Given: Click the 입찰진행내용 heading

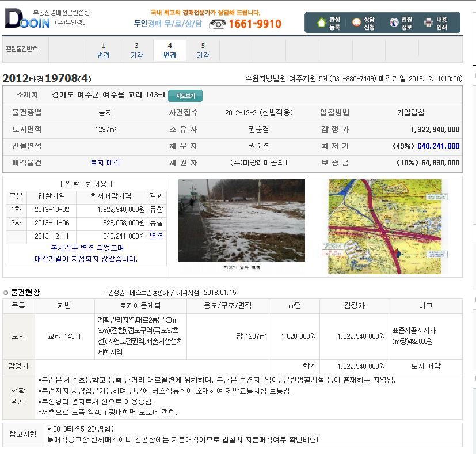Looking at the screenshot, I should [x=86, y=184].
